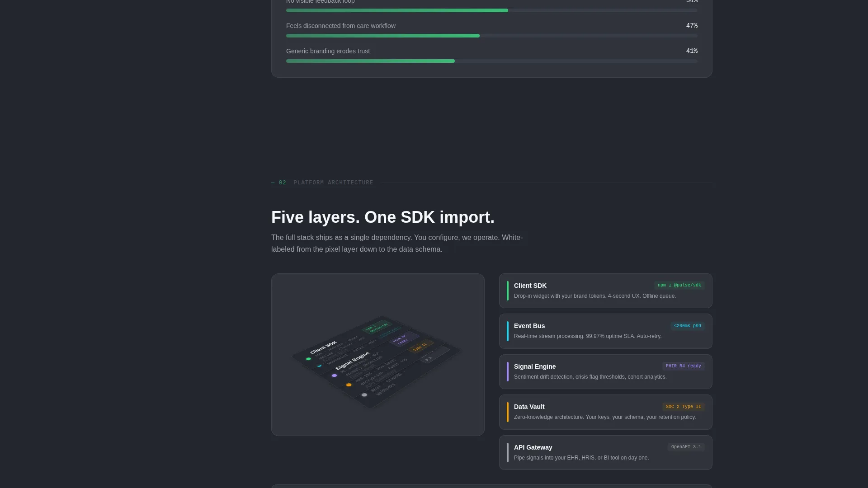
Task: Click the green dot in layer illustration
Action: pyautogui.click(x=308, y=359)
